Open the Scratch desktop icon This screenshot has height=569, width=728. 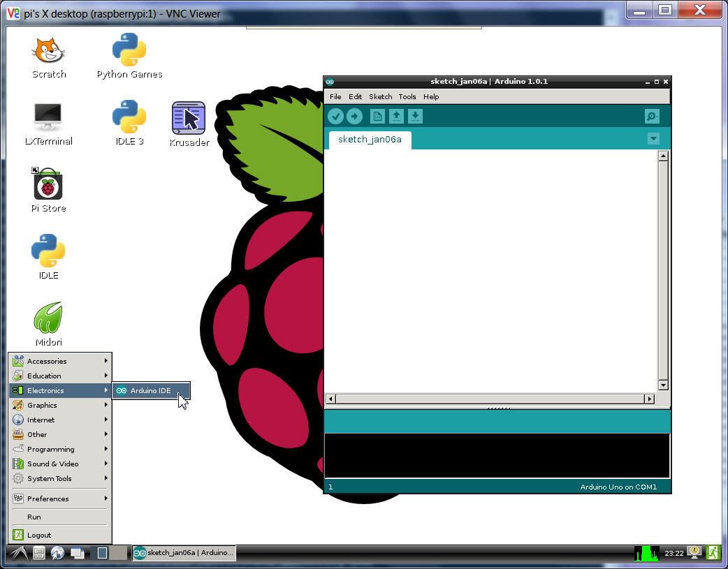point(49,57)
